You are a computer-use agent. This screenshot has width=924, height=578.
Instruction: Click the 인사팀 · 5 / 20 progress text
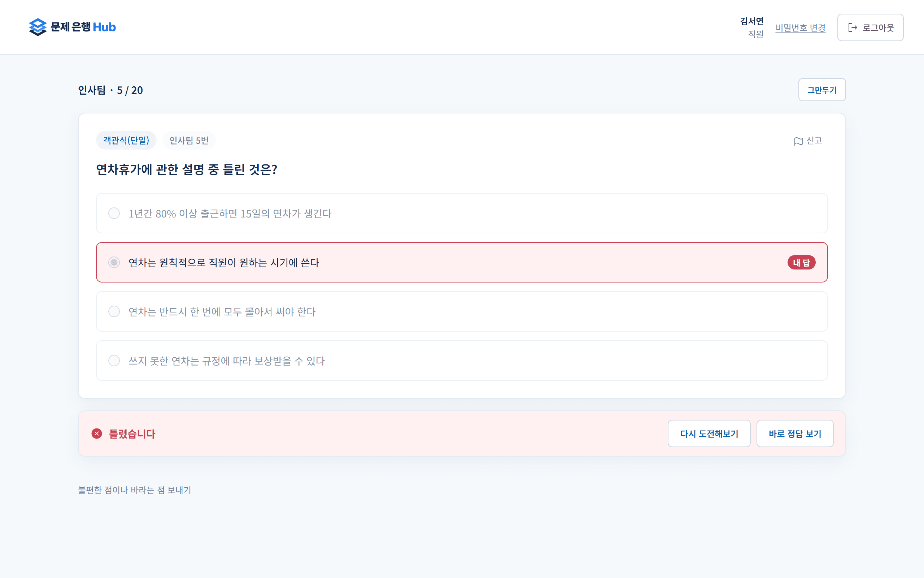click(110, 90)
